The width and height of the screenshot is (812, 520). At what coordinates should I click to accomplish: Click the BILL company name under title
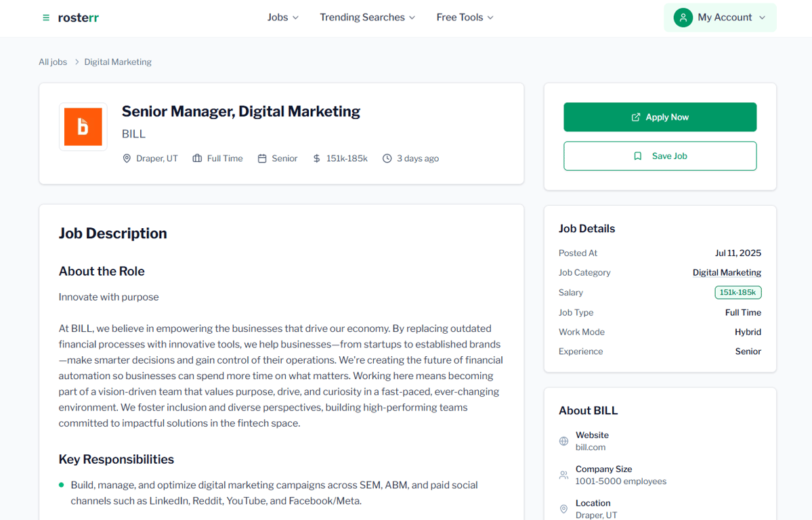(133, 134)
